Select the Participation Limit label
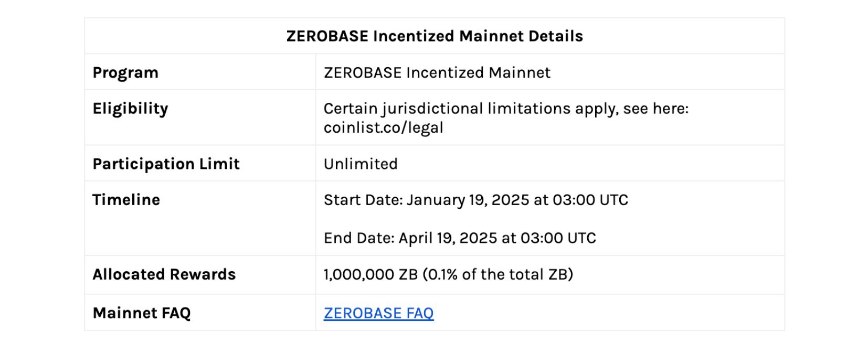Image resolution: width=868 pixels, height=364 pixels. click(166, 164)
